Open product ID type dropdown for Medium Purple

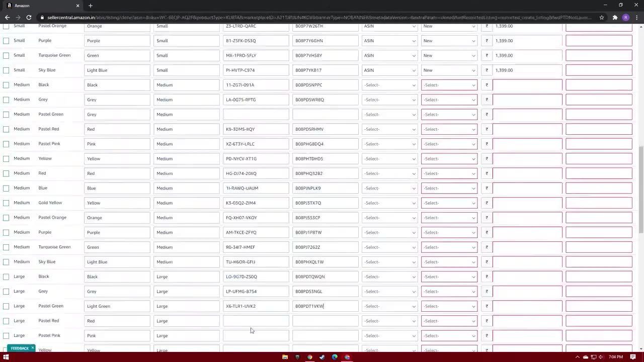click(x=389, y=232)
